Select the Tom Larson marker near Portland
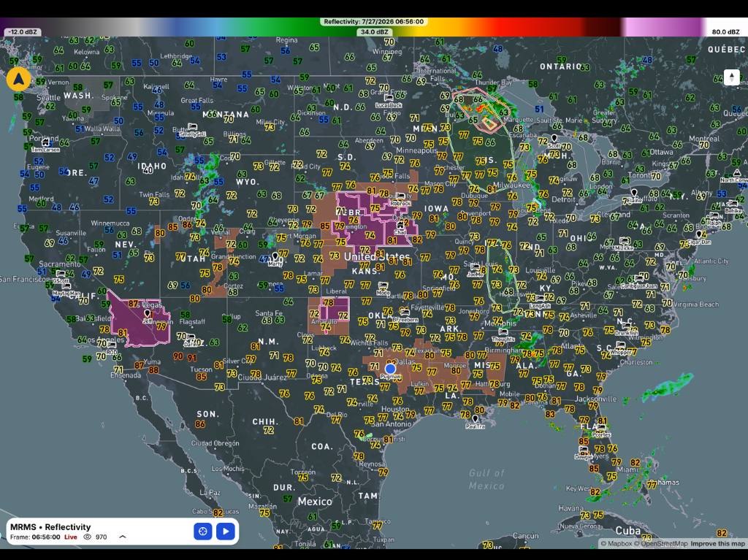 point(45,142)
